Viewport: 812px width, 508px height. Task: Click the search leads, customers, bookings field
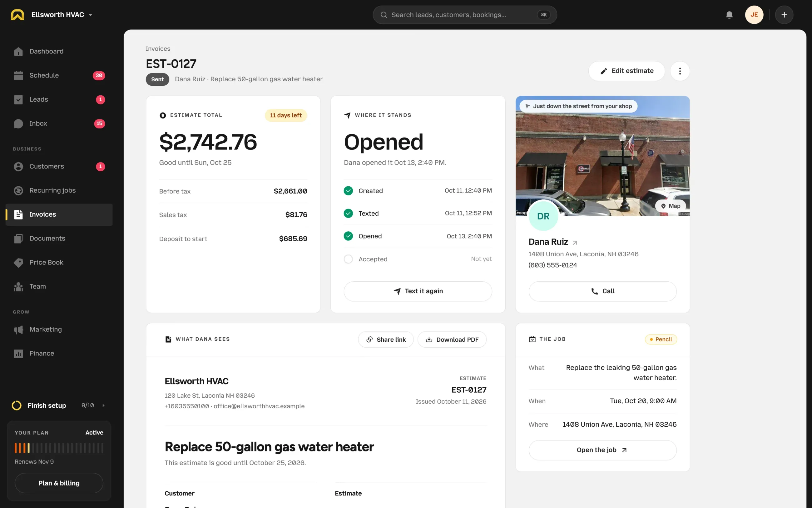pyautogui.click(x=465, y=15)
